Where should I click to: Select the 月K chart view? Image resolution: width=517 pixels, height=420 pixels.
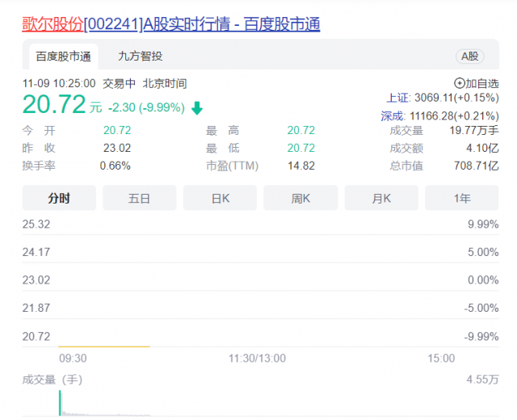pyautogui.click(x=381, y=198)
